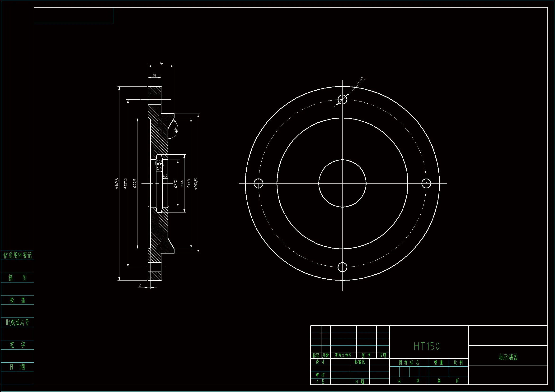555x392 pixels.
Task: Click the HT150 material label
Action: [426, 346]
